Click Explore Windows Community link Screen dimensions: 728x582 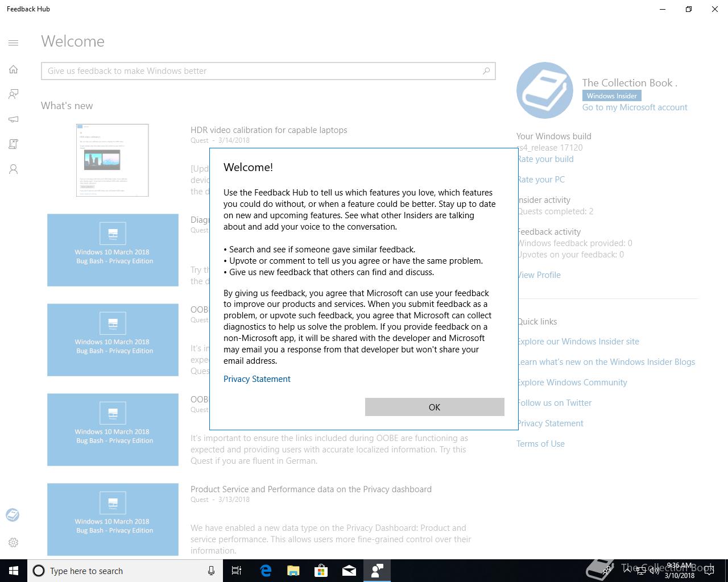coord(572,383)
